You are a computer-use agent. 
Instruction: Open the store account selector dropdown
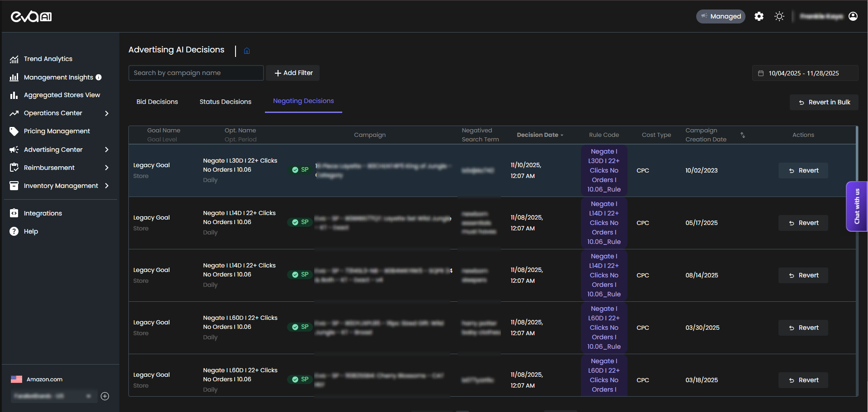[x=53, y=396]
